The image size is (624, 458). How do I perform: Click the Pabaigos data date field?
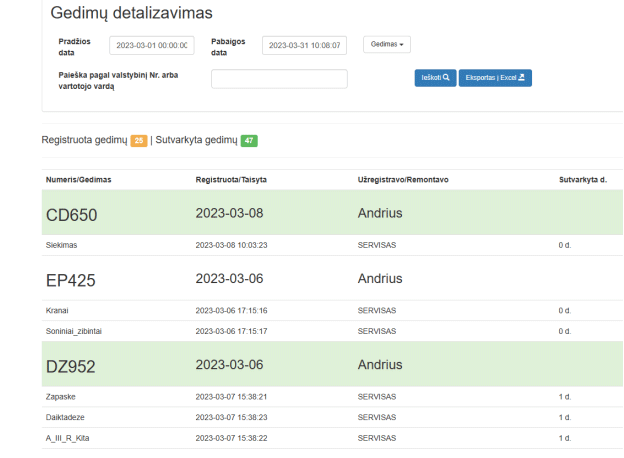pos(304,45)
